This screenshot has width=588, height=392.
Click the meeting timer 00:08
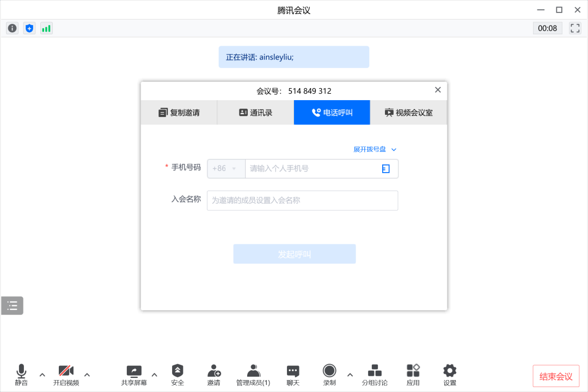[548, 28]
